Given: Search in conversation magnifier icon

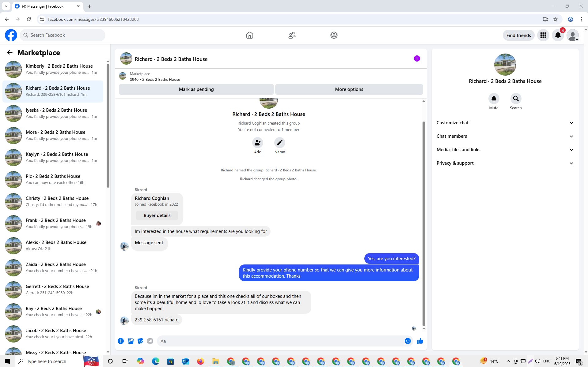Looking at the screenshot, I should tap(516, 99).
